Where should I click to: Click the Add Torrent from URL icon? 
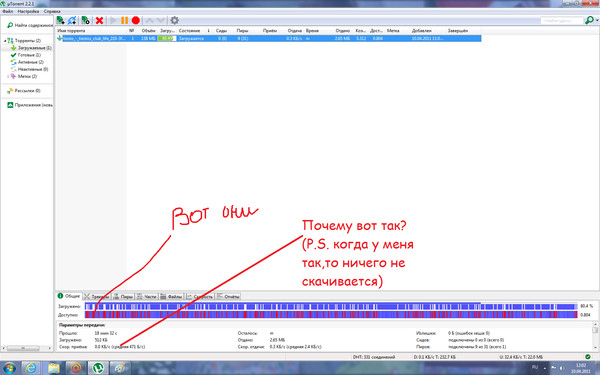coord(72,20)
